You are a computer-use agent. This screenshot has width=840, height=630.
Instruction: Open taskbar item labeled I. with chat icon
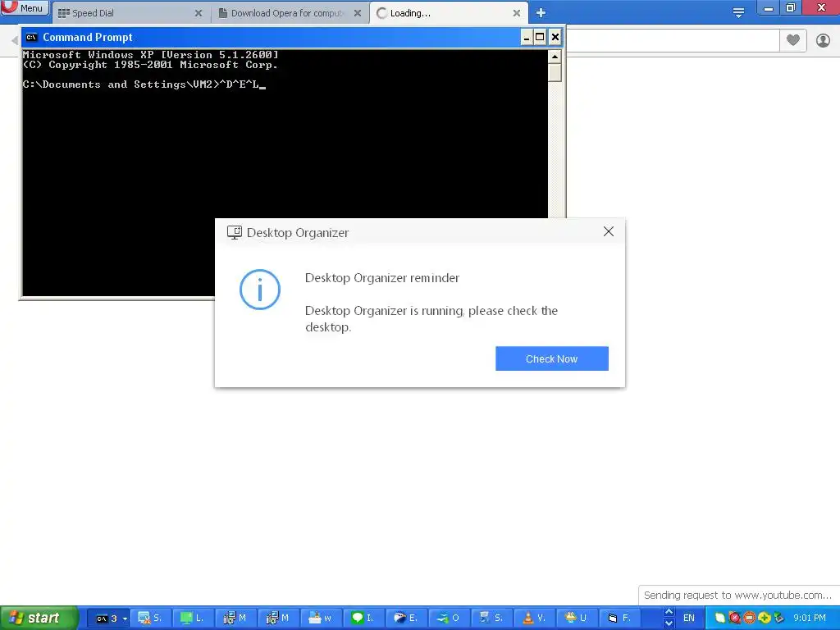363,619
